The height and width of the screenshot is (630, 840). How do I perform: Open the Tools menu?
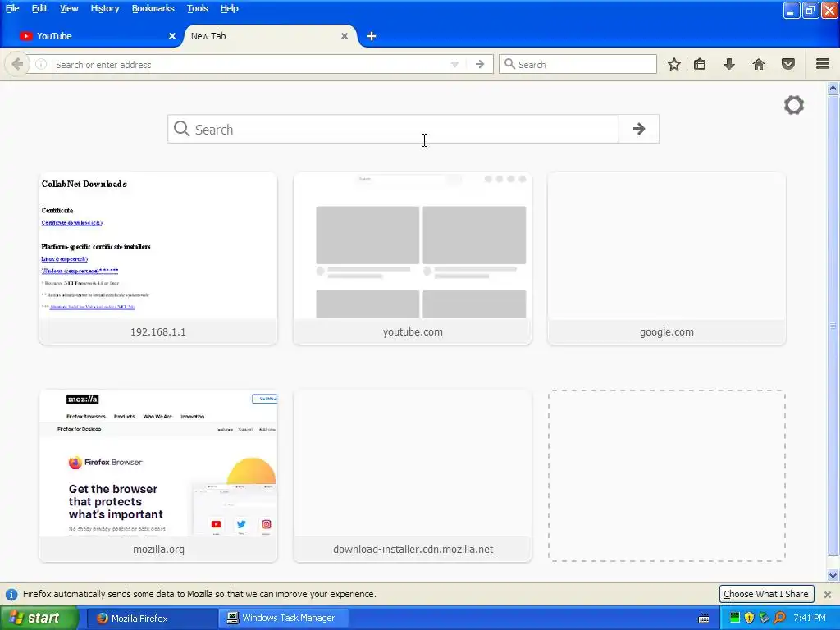click(x=197, y=8)
